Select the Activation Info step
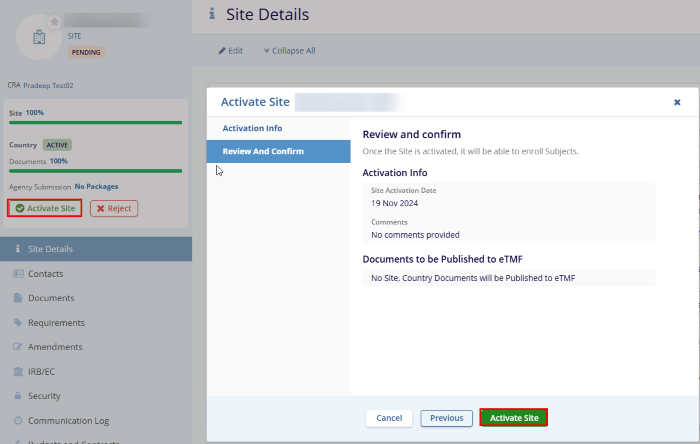Viewport: 700px width, 444px height. 252,129
